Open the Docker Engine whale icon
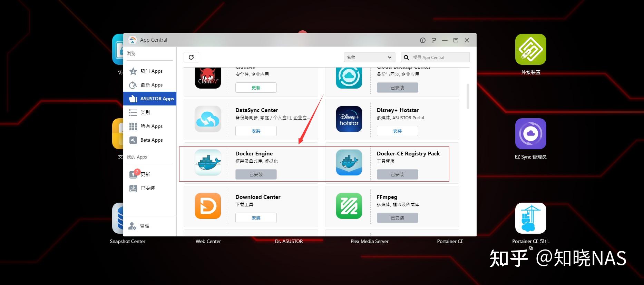Viewport: 644px width, 285px height. [x=208, y=163]
